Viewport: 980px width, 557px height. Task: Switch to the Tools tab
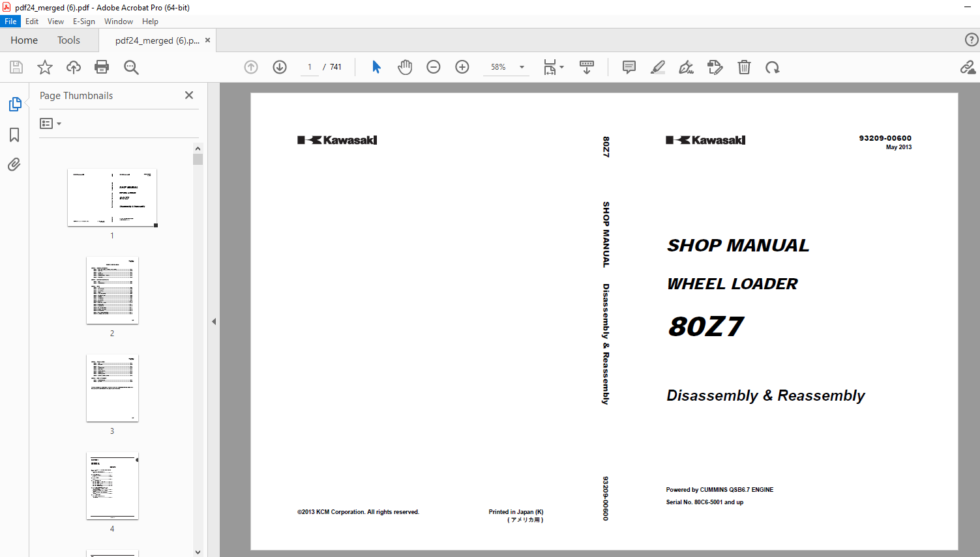[68, 40]
